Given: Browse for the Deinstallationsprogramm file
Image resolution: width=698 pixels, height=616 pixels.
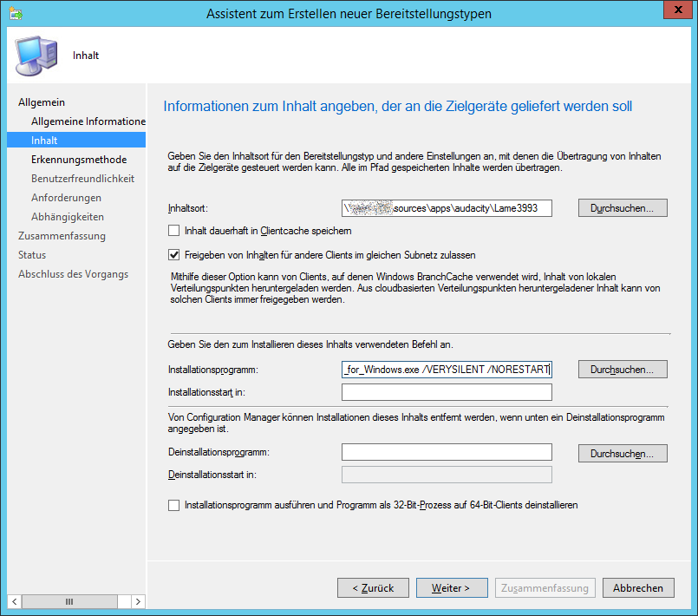Looking at the screenshot, I should pos(623,453).
